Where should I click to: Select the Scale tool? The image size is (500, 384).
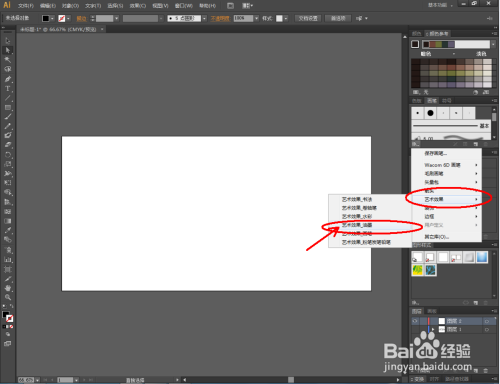(x=8, y=164)
